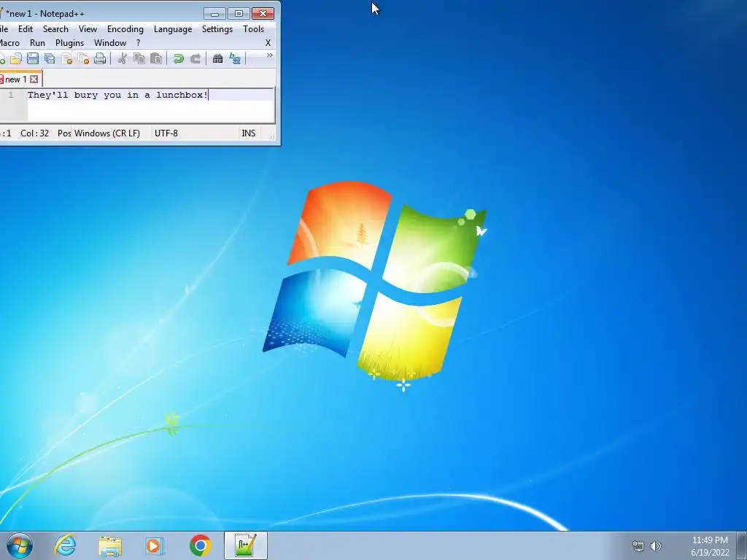Click the Close All documents toolbar icon
This screenshot has height=560, width=747.
pos(83,58)
